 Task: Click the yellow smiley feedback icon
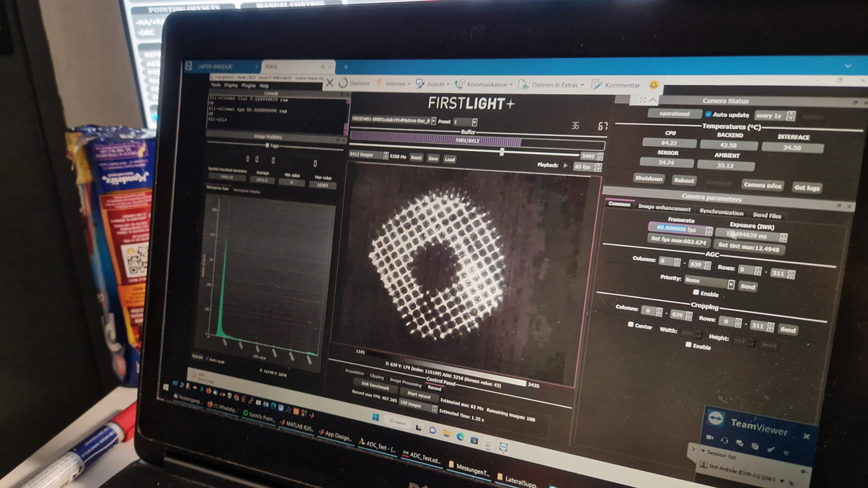654,84
